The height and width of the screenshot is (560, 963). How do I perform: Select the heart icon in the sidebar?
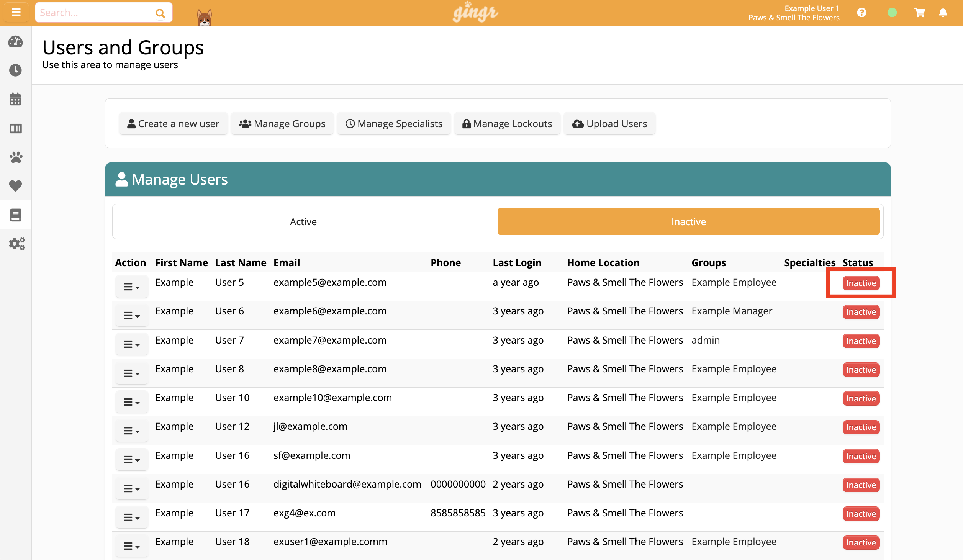(15, 186)
